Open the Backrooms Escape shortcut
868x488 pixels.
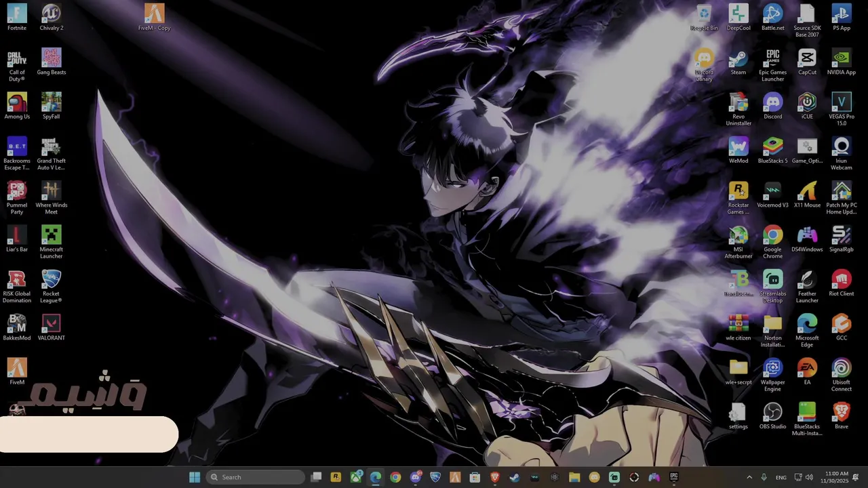(17, 154)
